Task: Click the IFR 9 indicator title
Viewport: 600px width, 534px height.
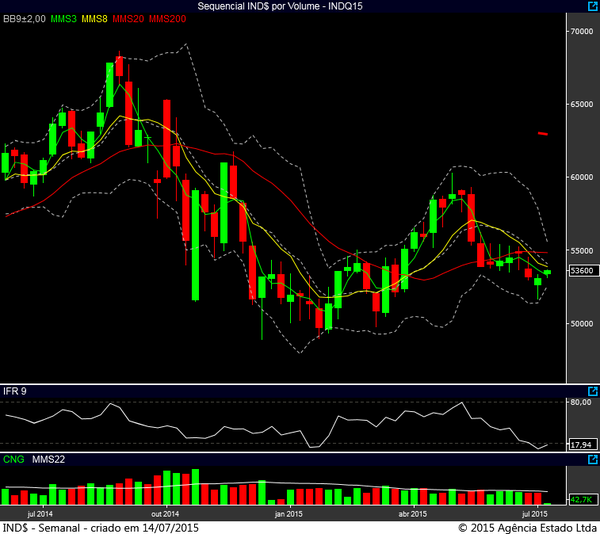Action: [x=17, y=391]
